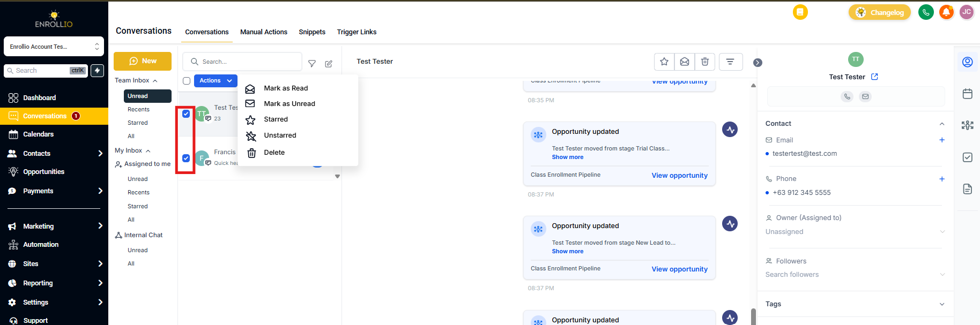Viewport: 980px width, 325px height.
Task: Switch to the Snippets tab
Action: pos(312,32)
